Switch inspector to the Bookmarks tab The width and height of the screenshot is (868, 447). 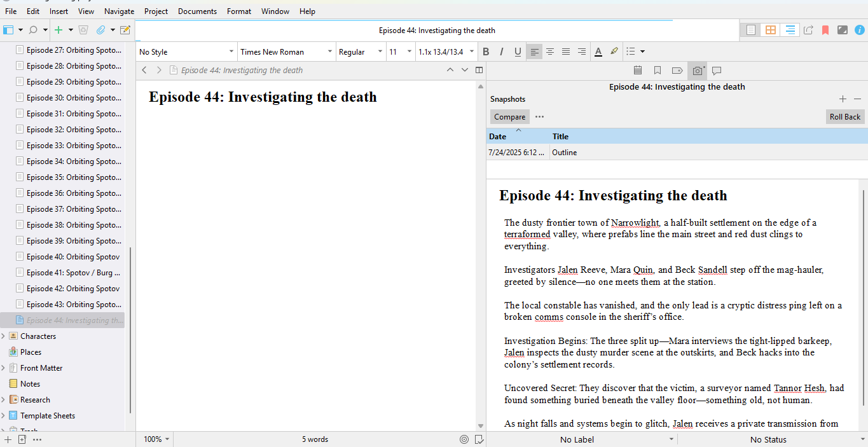(658, 71)
